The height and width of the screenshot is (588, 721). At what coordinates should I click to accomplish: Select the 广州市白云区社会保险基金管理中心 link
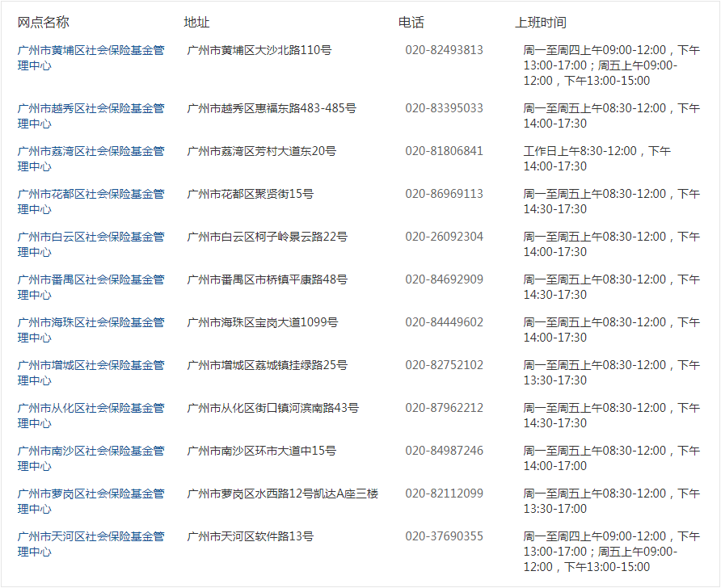tap(91, 237)
